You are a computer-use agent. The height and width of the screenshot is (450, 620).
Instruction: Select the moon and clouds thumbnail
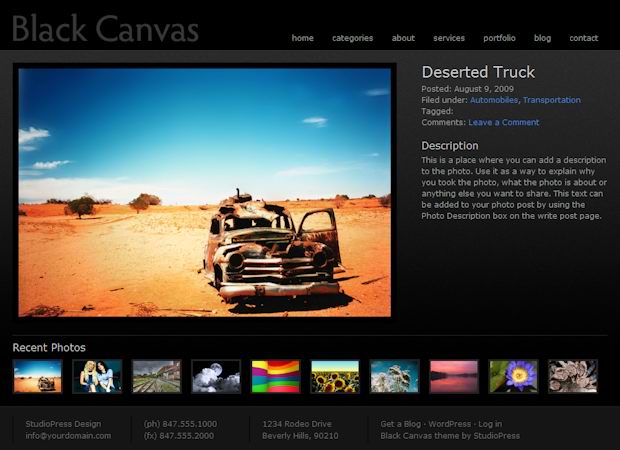(x=216, y=376)
